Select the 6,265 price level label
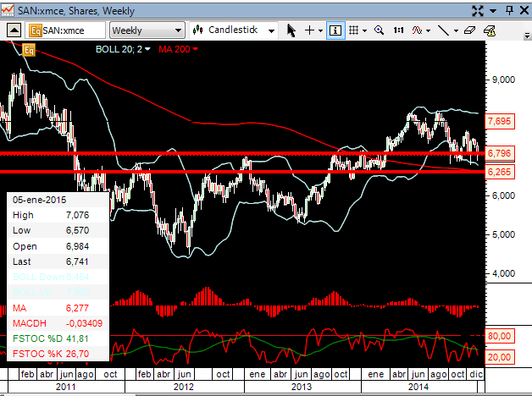 500,172
